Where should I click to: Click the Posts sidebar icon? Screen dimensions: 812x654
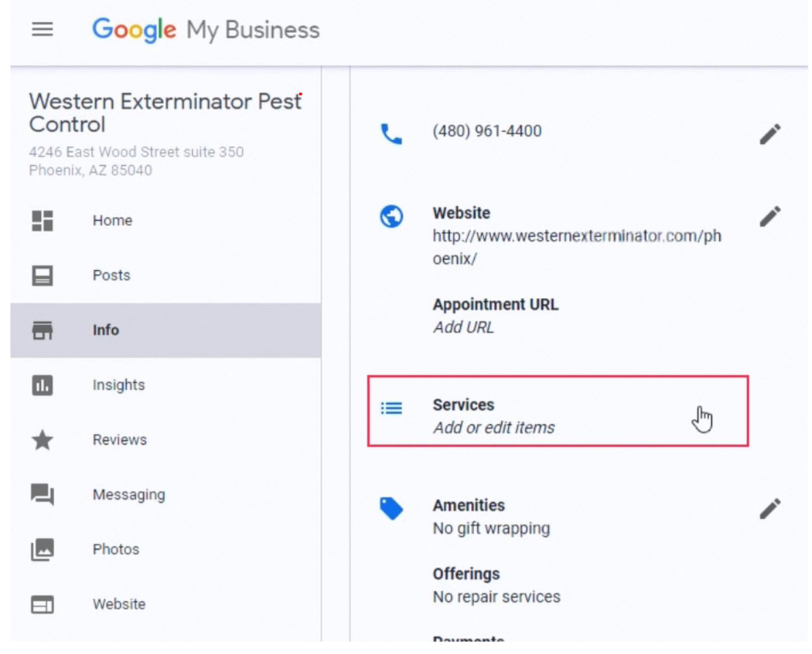point(42,275)
